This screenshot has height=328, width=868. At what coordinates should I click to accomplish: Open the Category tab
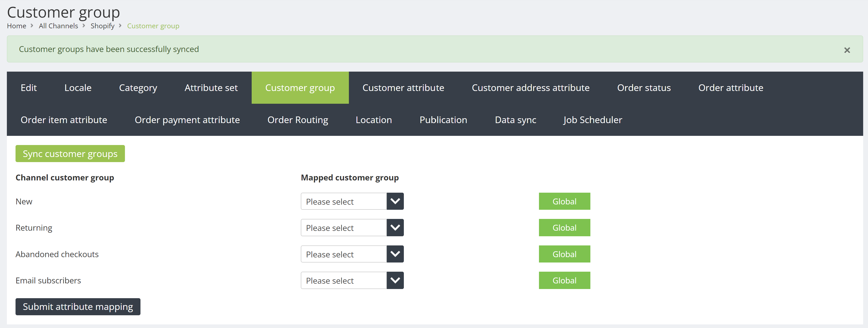[x=138, y=88]
